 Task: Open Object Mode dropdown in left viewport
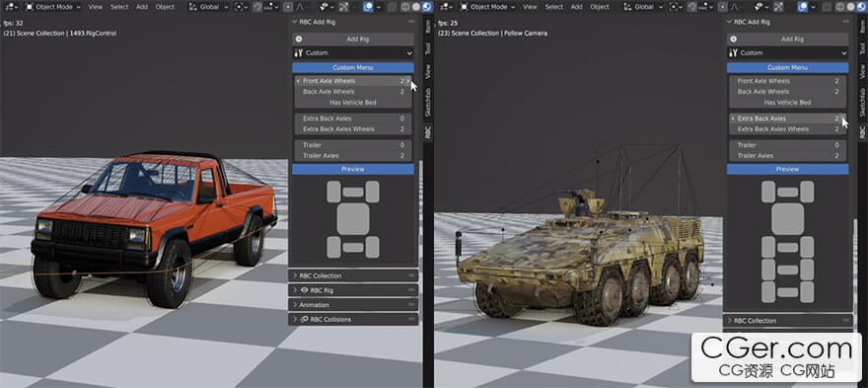(53, 7)
